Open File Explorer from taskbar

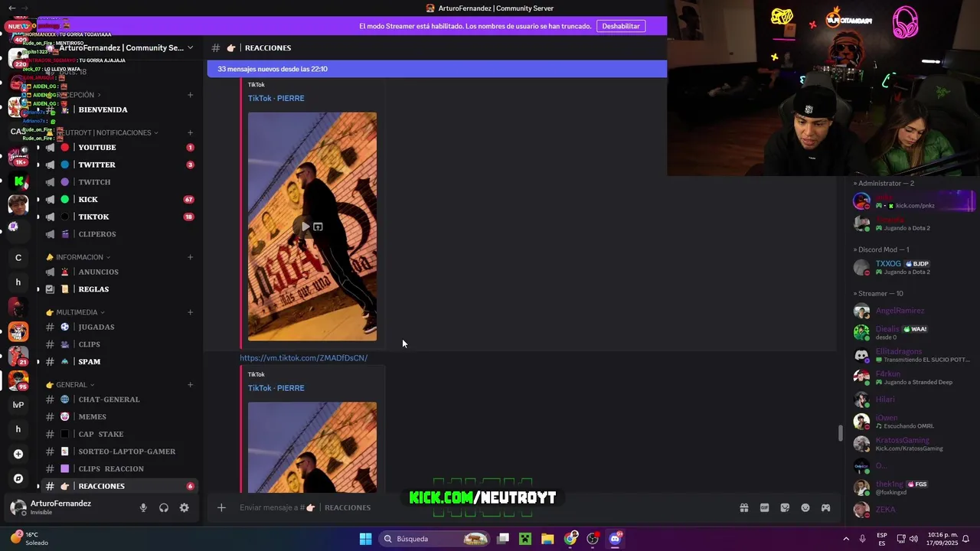coord(547,539)
